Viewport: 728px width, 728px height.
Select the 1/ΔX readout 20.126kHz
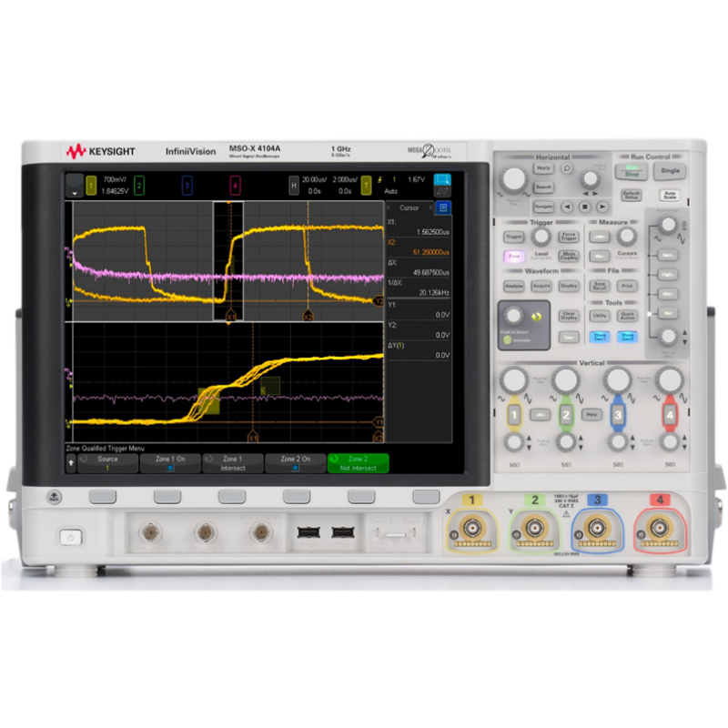coord(434,292)
